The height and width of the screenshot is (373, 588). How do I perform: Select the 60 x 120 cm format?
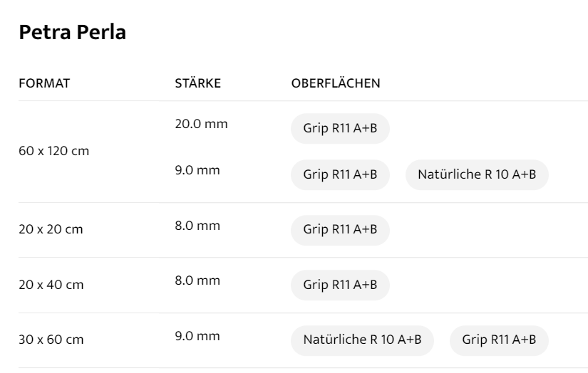(x=53, y=152)
